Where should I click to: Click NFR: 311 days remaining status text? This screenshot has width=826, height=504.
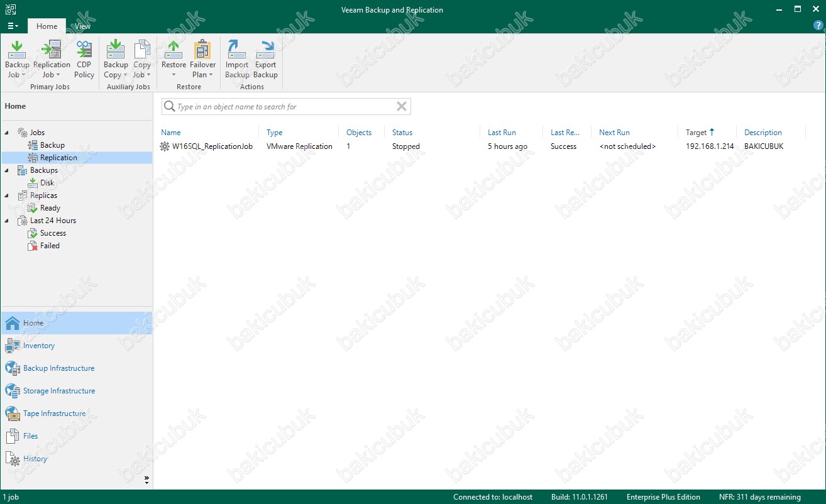[x=760, y=497]
